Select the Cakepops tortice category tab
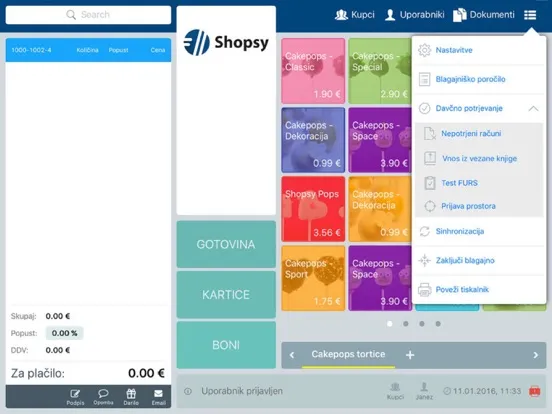This screenshot has height=414, width=552. [348, 355]
